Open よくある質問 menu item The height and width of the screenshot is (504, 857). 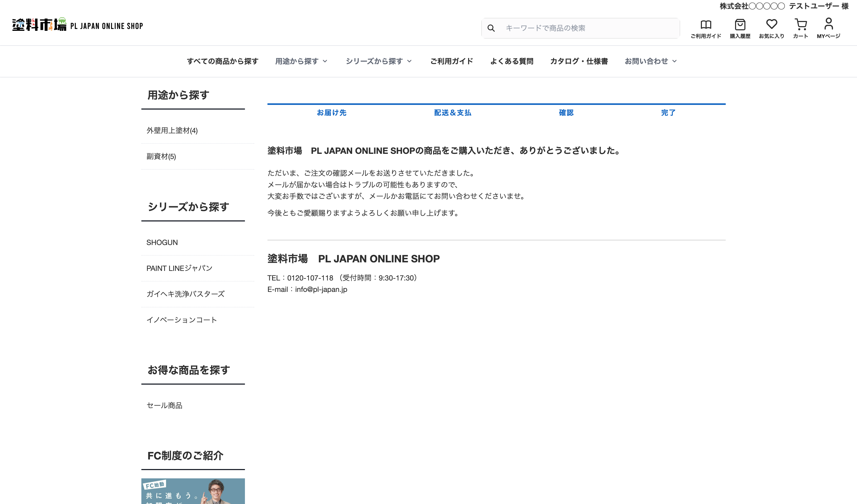click(511, 61)
